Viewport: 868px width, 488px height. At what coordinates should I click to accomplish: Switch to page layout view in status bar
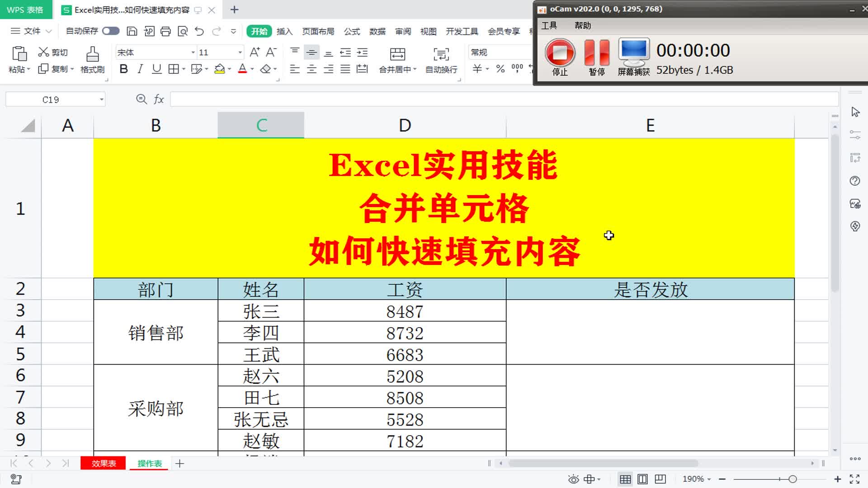click(x=642, y=479)
